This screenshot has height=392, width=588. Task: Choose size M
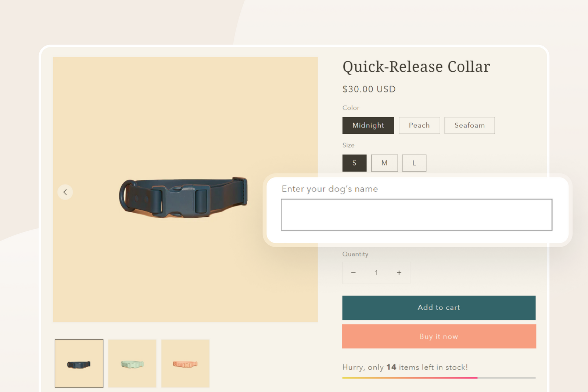(384, 163)
